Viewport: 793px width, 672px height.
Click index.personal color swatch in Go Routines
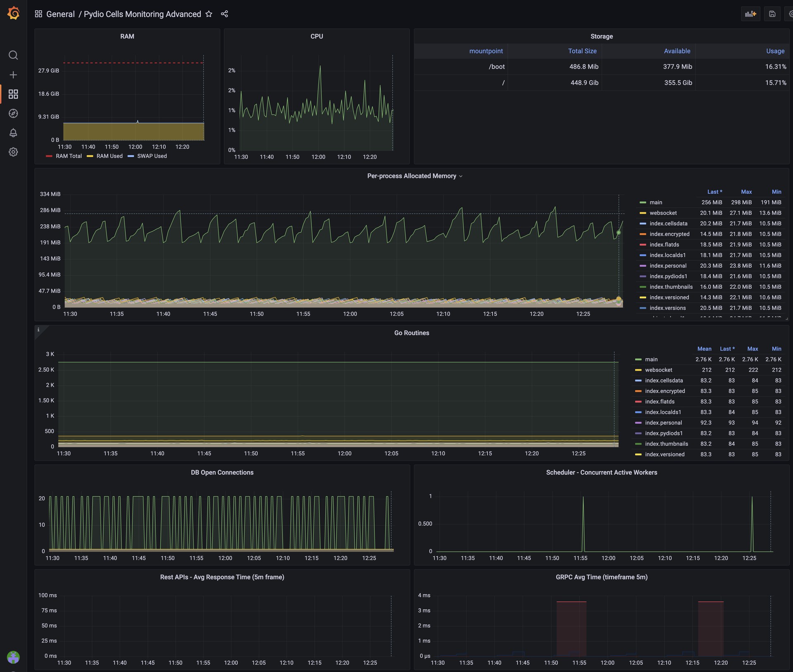(x=638, y=423)
